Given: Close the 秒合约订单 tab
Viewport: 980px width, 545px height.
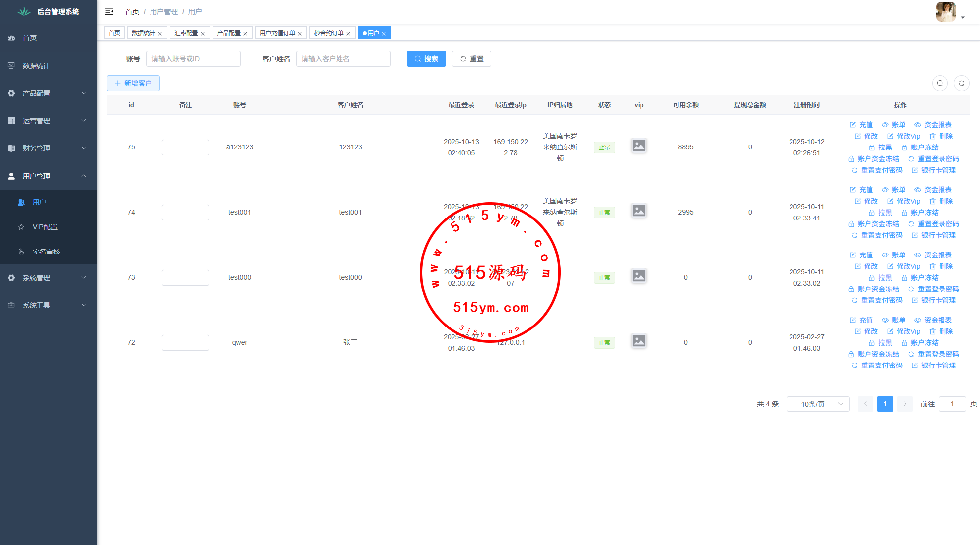Looking at the screenshot, I should 348,34.
